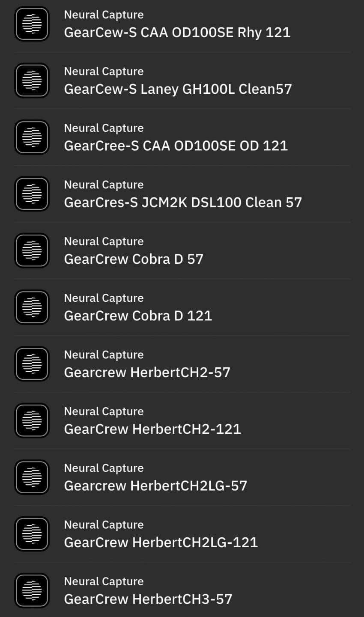Click the capture icon for JCM2K DSL100 Clean 57

32,194
